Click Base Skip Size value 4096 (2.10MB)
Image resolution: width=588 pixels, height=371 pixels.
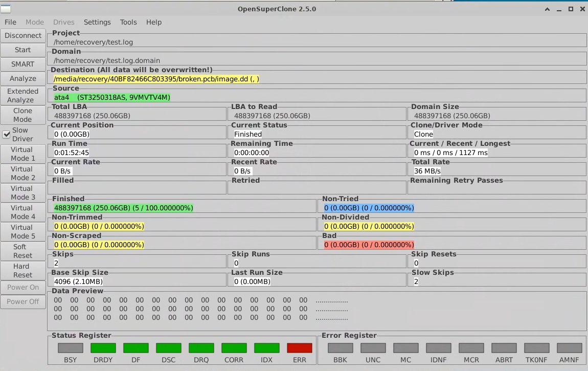[78, 281]
